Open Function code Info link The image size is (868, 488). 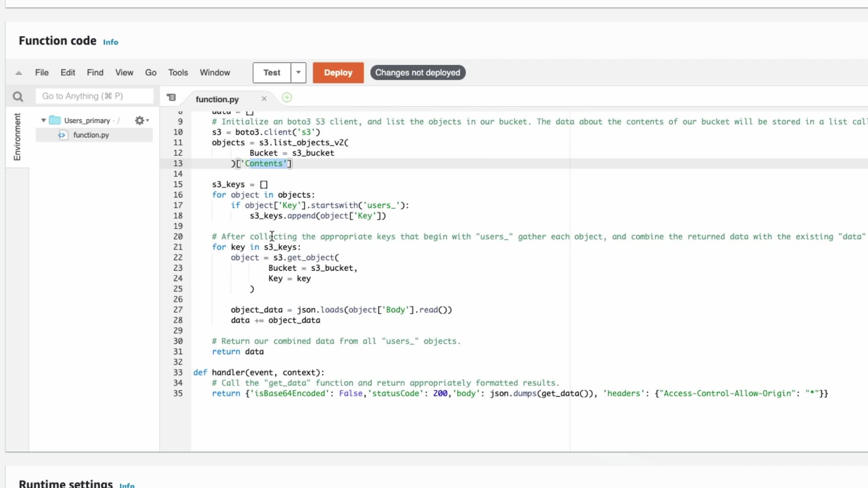(x=110, y=42)
